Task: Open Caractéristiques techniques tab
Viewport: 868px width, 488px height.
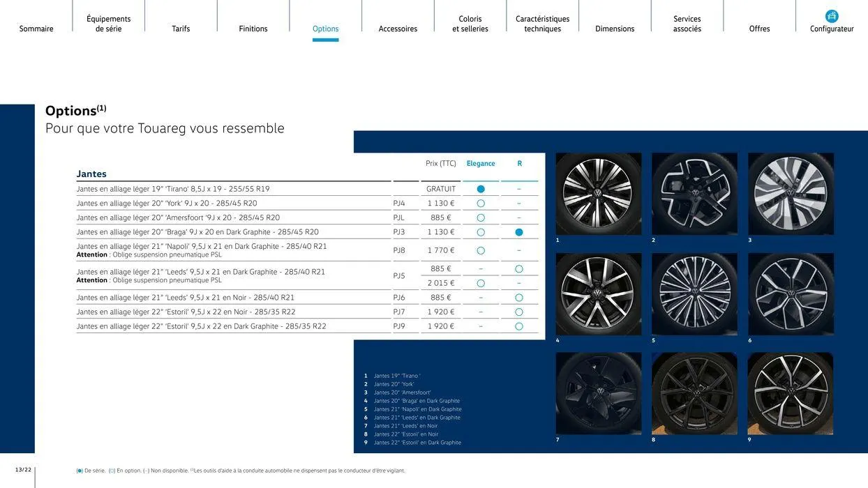Action: click(x=542, y=24)
